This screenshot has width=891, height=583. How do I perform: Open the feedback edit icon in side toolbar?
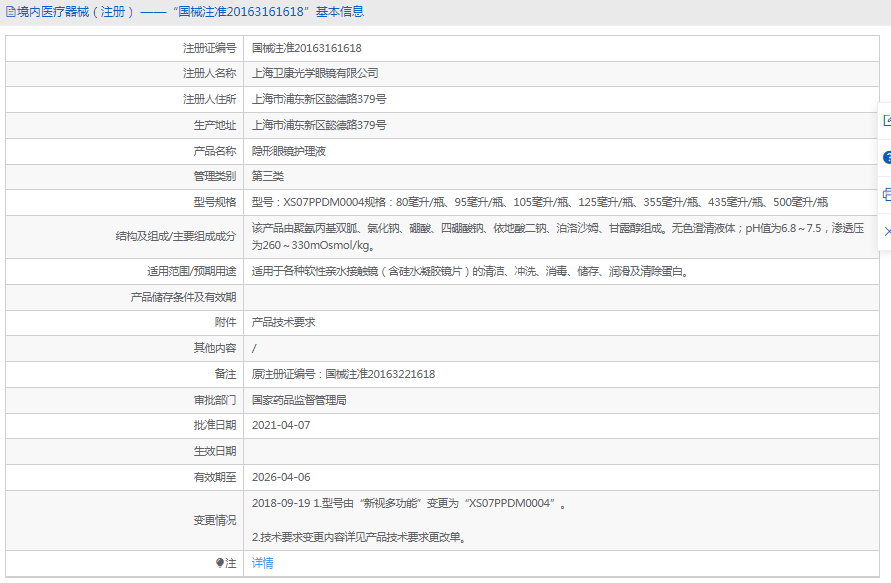(x=887, y=120)
